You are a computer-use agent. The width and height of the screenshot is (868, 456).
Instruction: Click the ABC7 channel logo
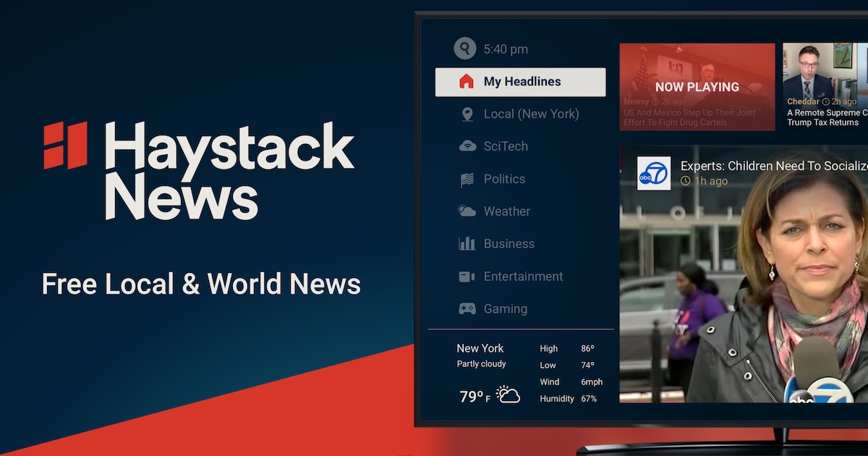[x=653, y=174]
